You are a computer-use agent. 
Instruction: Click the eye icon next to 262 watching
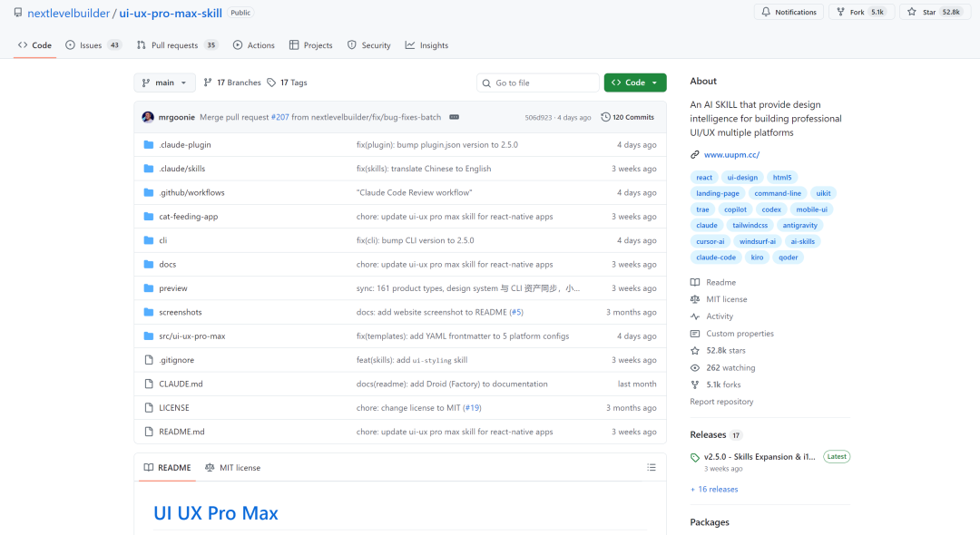click(x=694, y=367)
